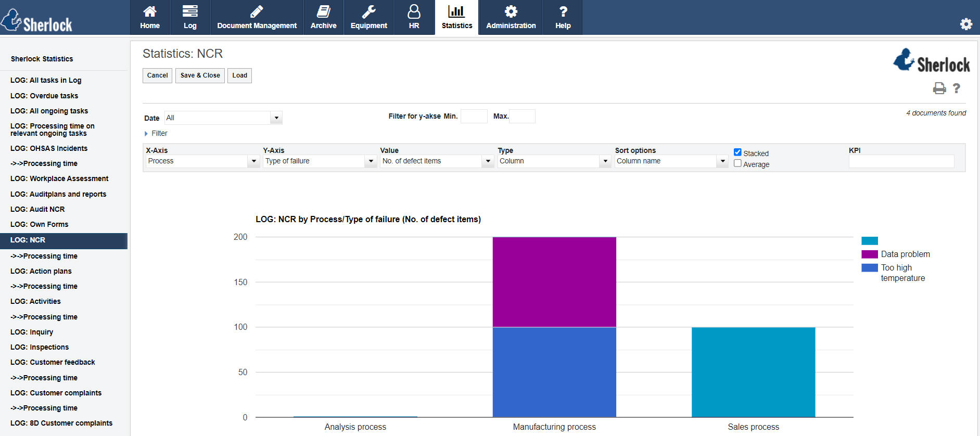
Task: Select LOG: Workplace Assessment
Action: [59, 178]
